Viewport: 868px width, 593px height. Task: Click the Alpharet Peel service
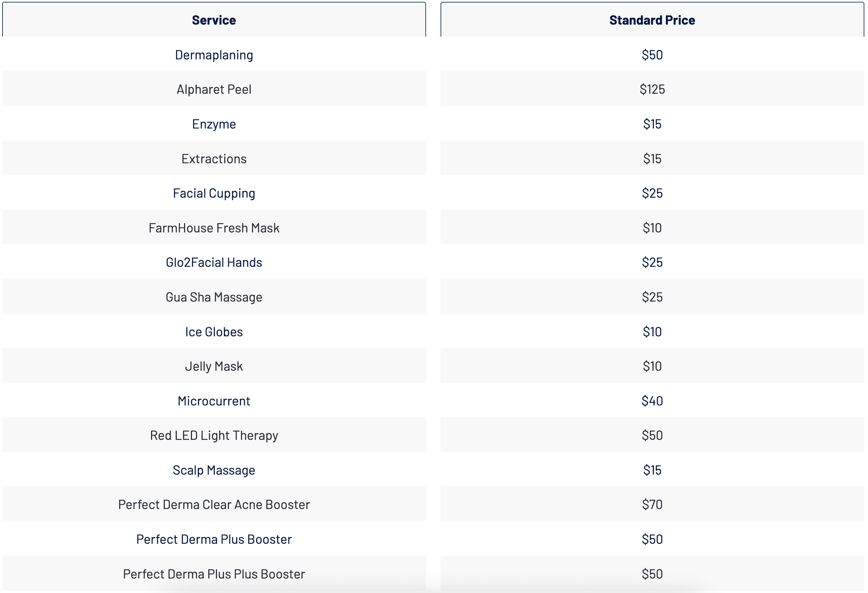click(x=214, y=89)
